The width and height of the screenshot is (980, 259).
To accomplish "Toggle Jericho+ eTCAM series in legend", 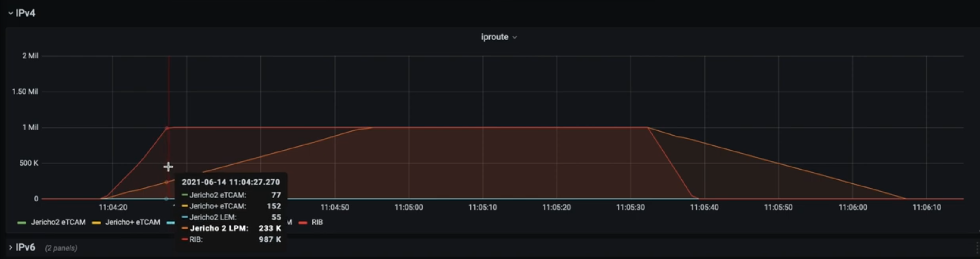I will click(132, 222).
